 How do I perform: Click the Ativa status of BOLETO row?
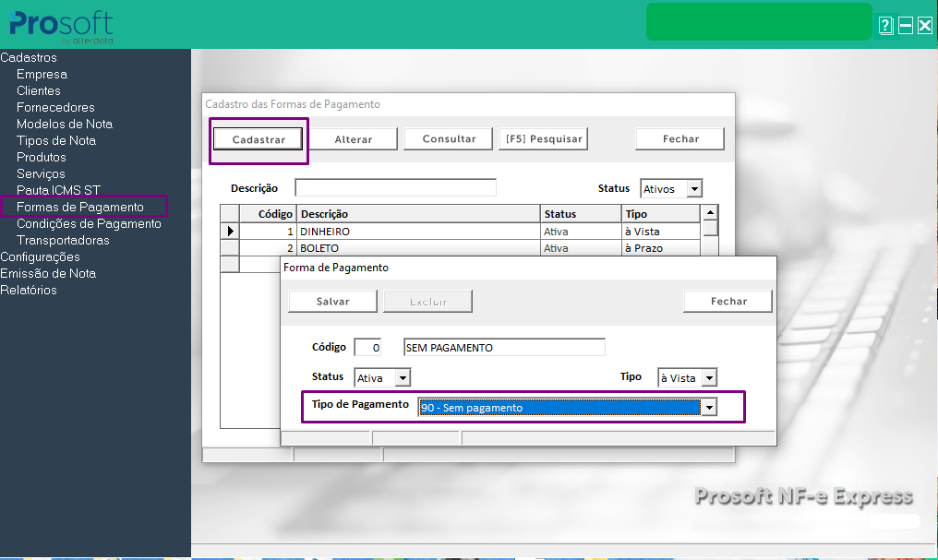[581, 248]
